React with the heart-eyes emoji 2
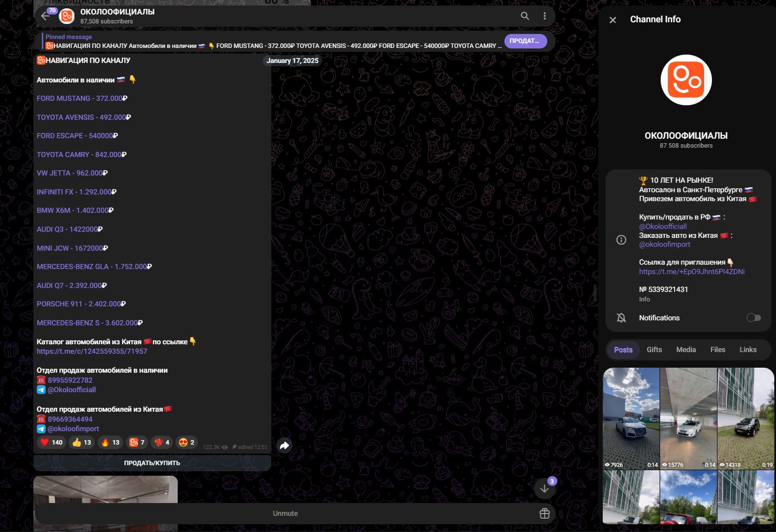Screen dimensions: 776x532 click(187, 442)
